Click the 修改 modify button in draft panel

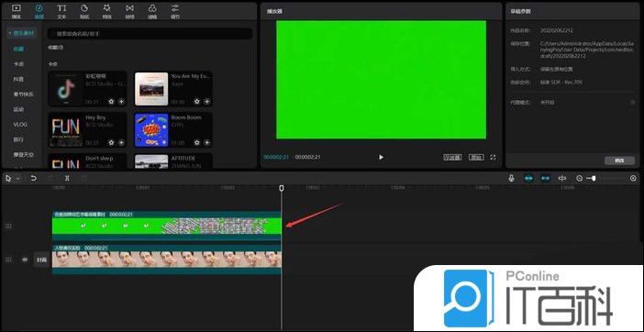click(619, 160)
